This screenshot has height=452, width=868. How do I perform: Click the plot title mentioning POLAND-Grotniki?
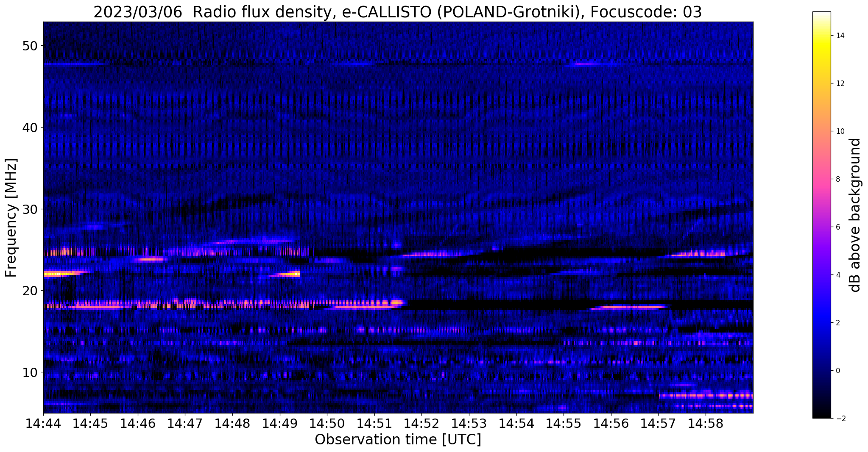point(397,12)
